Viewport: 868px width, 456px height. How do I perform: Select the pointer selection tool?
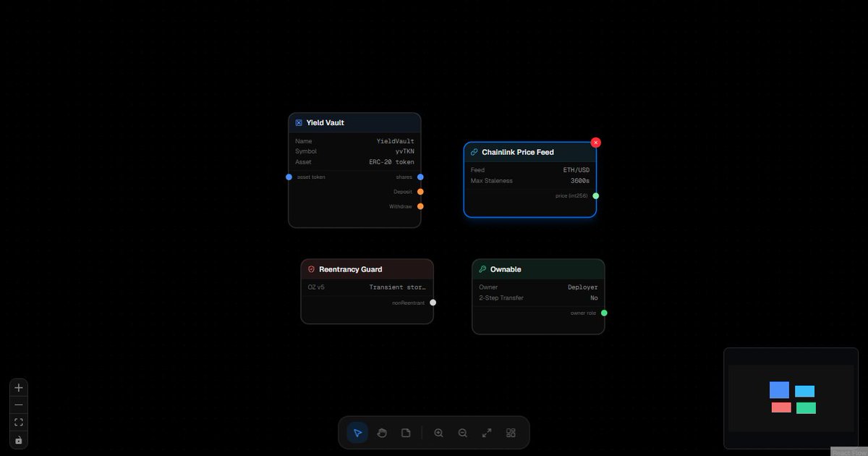(x=357, y=433)
